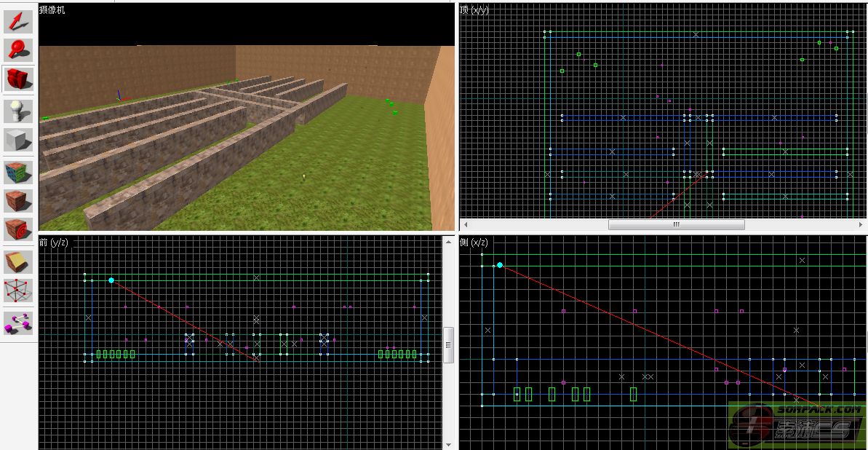Select the gray Block creation tool
Screen dimensions: 868x450
click(x=19, y=139)
